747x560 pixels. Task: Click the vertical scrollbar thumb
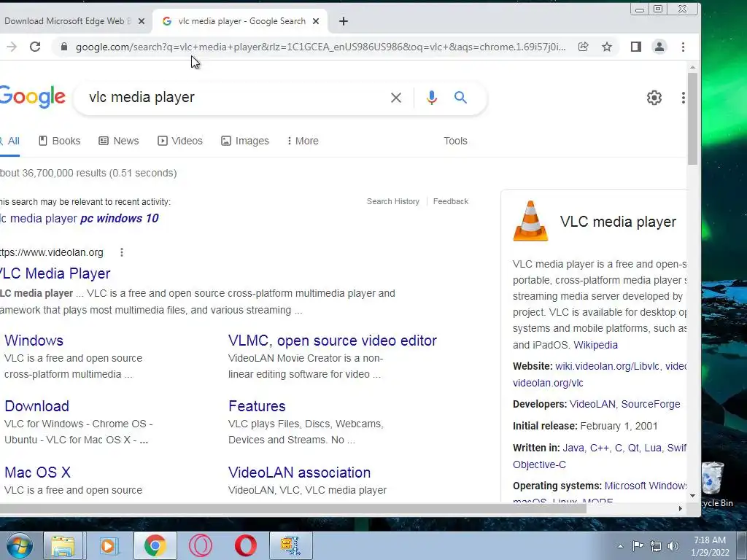coord(693,118)
